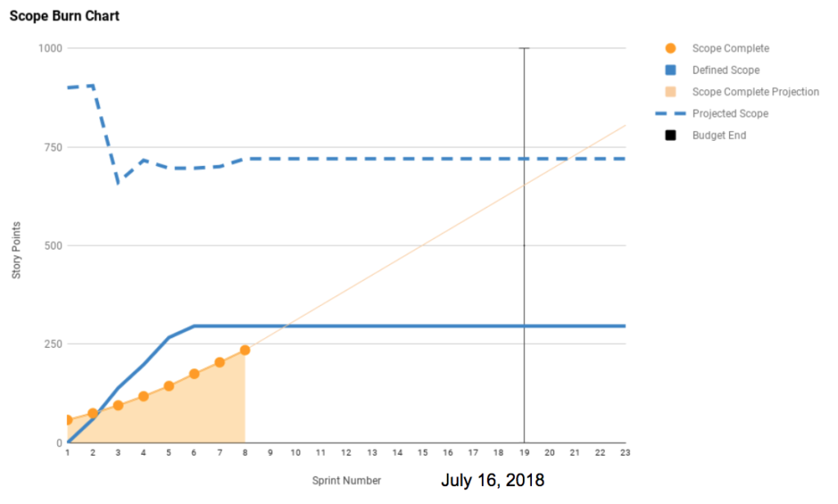Click sprint 23 on the x-axis

(625, 452)
